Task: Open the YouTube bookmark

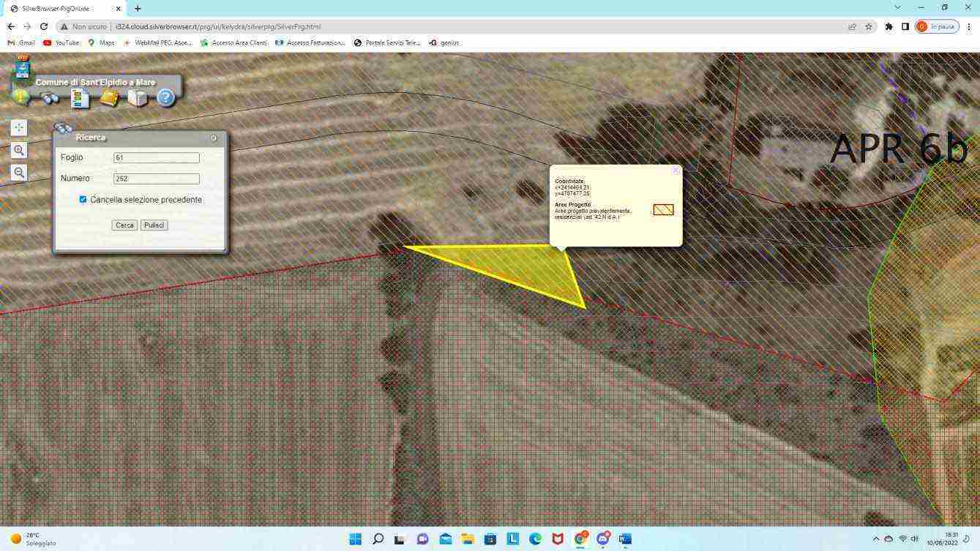Action: (x=61, y=42)
